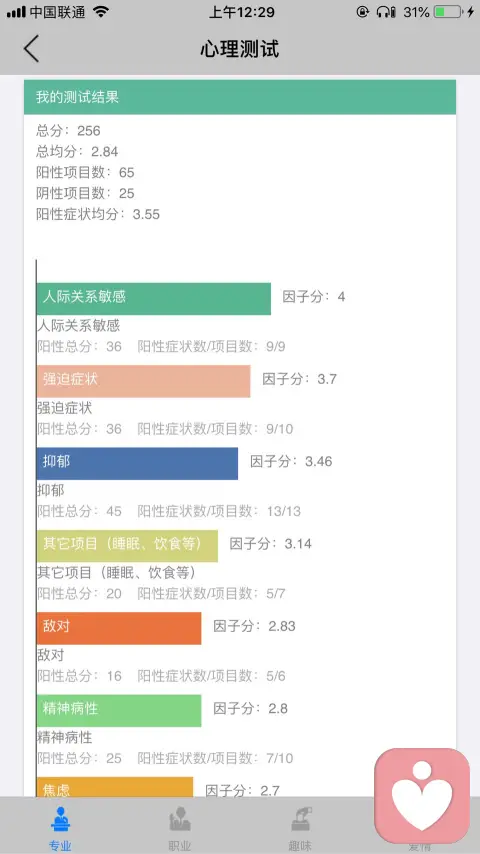Image resolution: width=480 pixels, height=854 pixels.
Task: Tap the Wi-Fi status icon
Action: click(100, 11)
